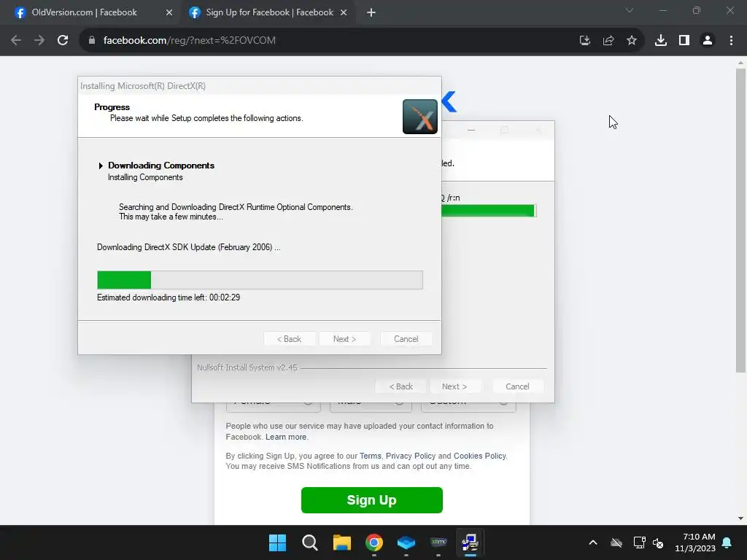
Task: Open the tab search chevron in the title bar
Action: (x=630, y=10)
